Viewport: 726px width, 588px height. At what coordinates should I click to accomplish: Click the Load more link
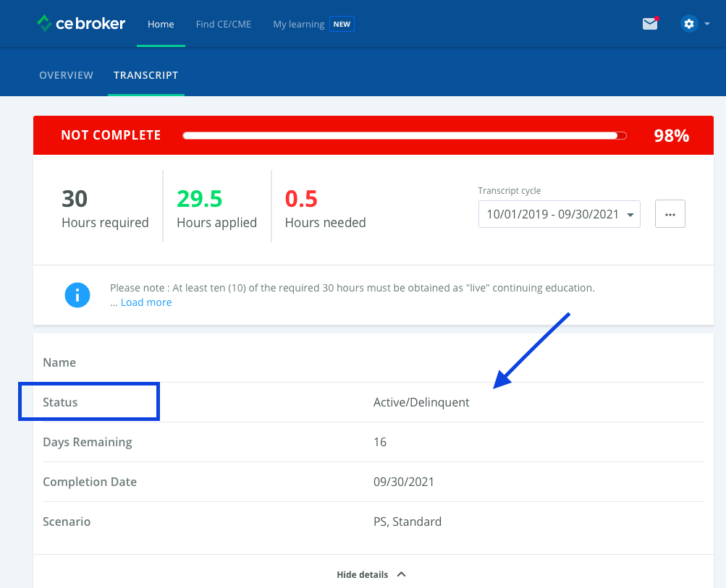[146, 302]
